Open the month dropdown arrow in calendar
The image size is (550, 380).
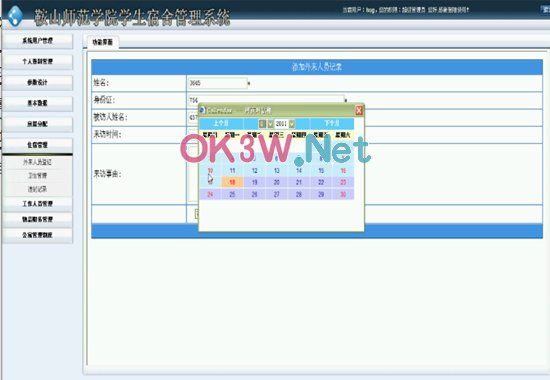[x=270, y=124]
